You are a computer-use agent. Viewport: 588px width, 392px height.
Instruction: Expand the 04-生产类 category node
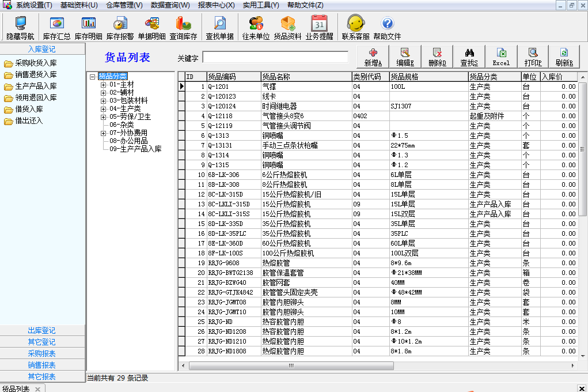(x=104, y=108)
